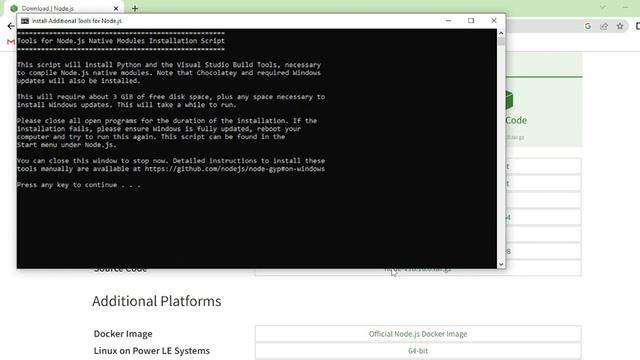The width and height of the screenshot is (640, 360).
Task: Open the Gmail bookmark icon
Action: point(11,42)
